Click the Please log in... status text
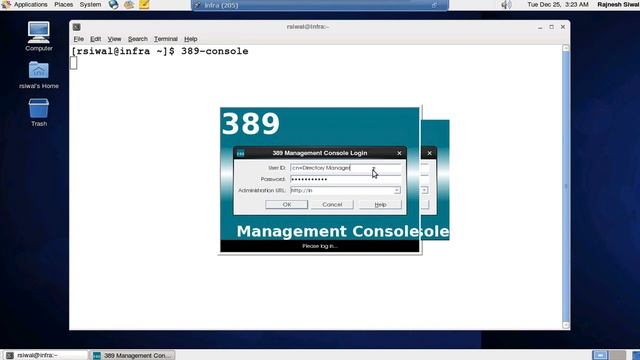Image resolution: width=640 pixels, height=360 pixels. 320,246
